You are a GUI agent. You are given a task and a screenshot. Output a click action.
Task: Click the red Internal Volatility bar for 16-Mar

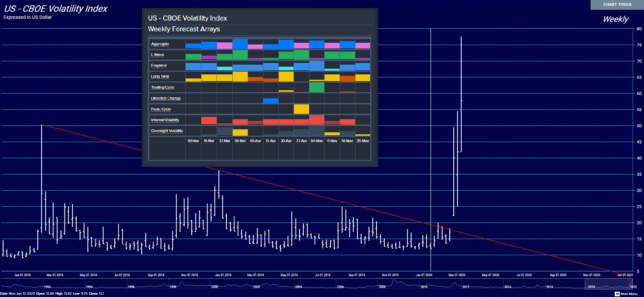click(x=209, y=121)
